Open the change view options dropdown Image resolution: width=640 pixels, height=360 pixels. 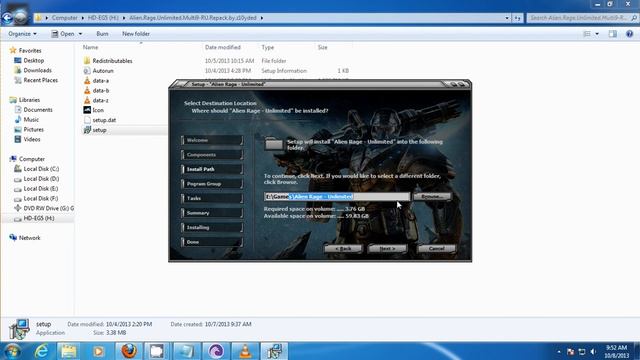(597, 34)
